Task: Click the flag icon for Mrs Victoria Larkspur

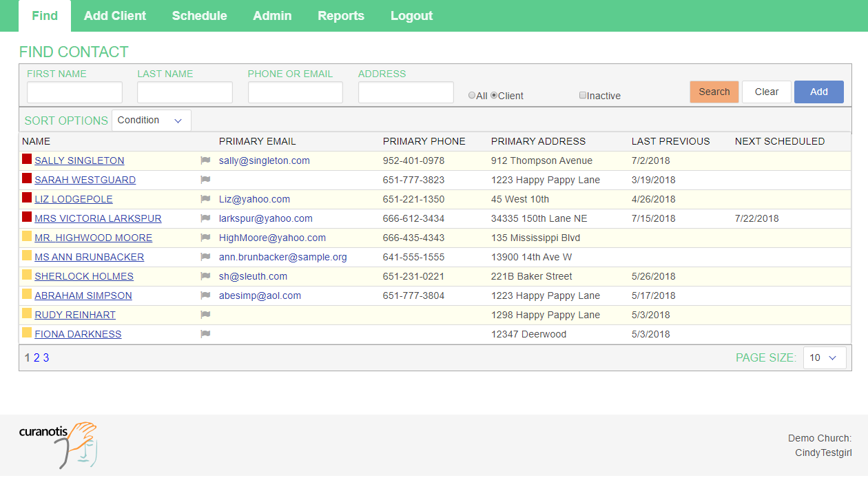Action: [x=205, y=218]
